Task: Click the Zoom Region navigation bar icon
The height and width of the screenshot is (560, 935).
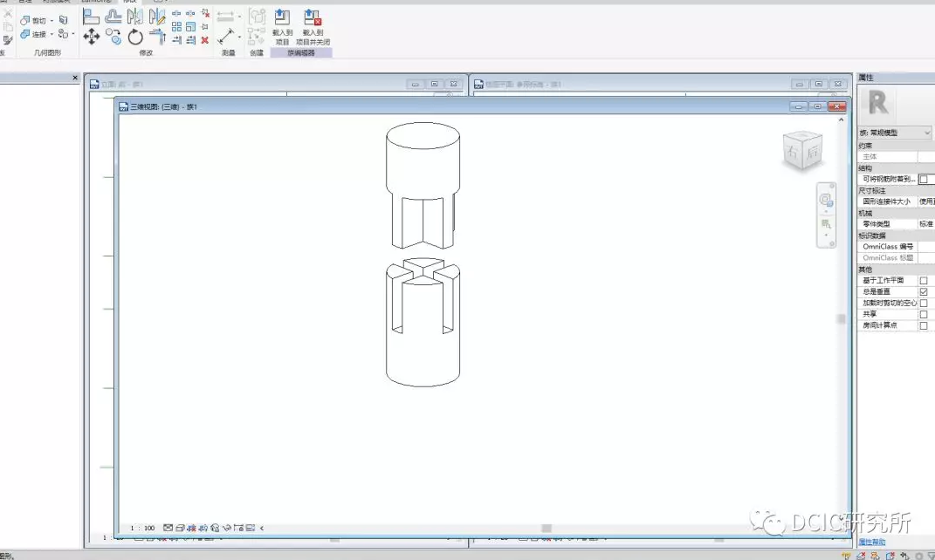Action: [x=826, y=224]
